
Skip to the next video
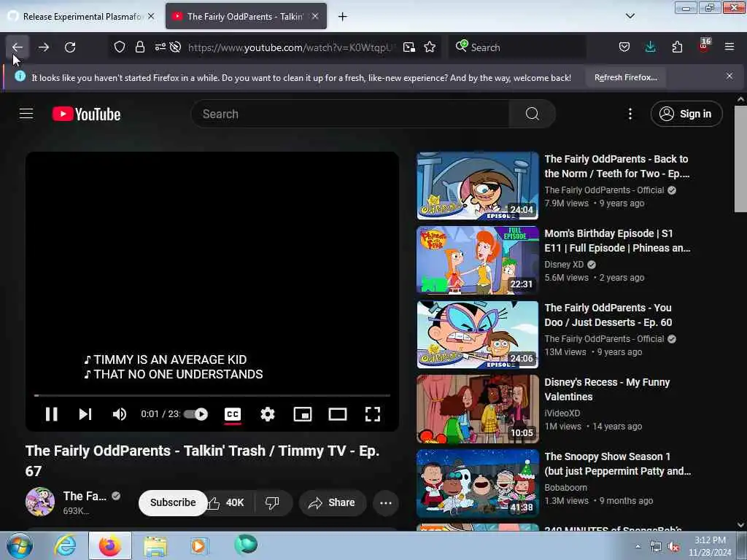pos(85,414)
